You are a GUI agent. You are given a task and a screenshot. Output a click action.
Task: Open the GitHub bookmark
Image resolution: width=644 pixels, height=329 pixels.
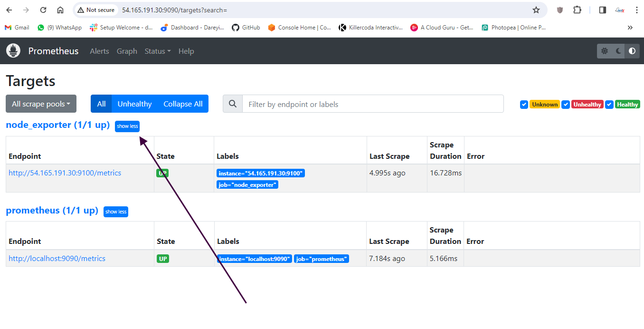(246, 28)
